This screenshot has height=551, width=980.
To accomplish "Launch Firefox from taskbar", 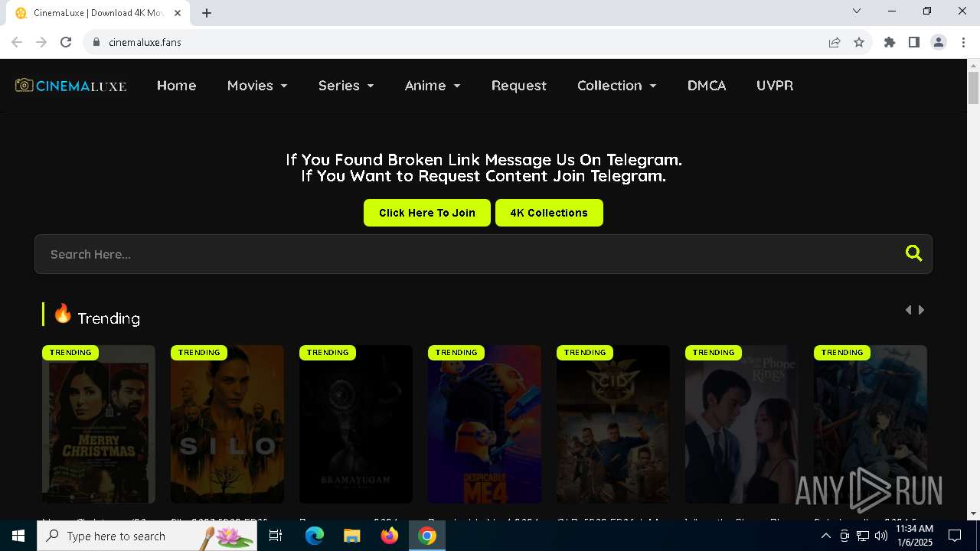I will click(x=390, y=536).
